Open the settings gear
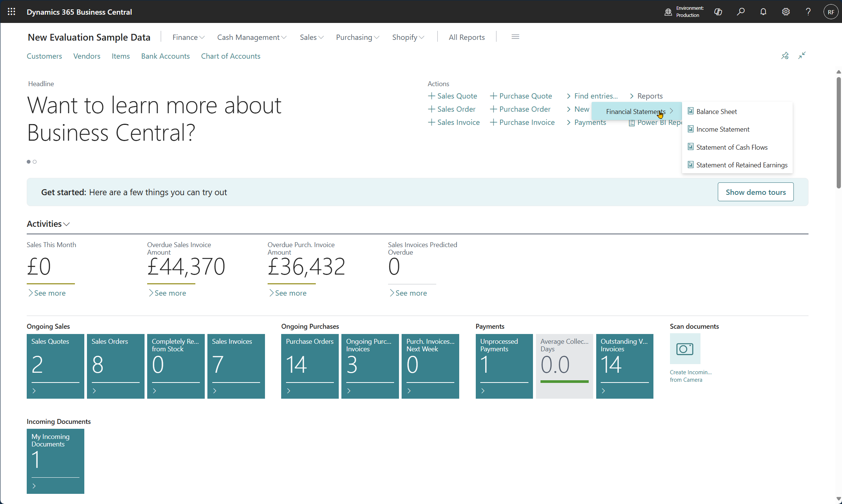Screen dimensions: 842x504 [x=786, y=12]
